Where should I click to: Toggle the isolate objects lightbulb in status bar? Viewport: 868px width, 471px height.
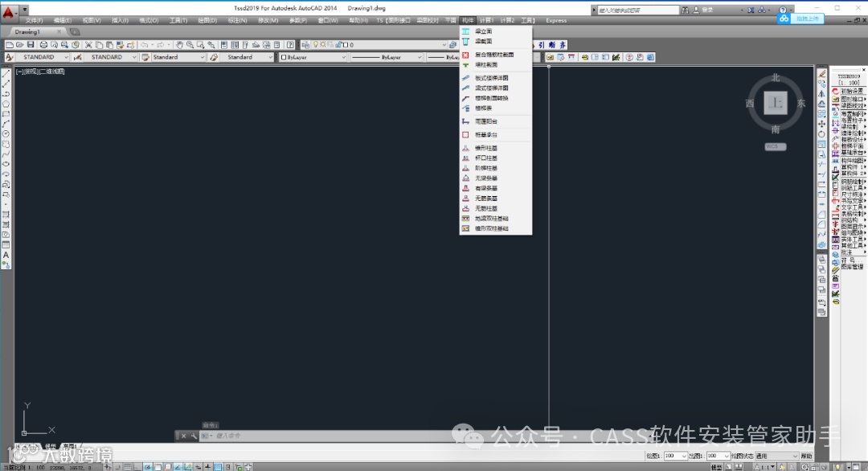tap(839, 467)
